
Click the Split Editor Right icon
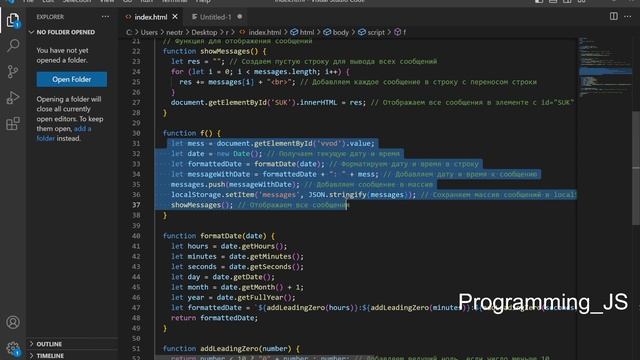coord(613,16)
